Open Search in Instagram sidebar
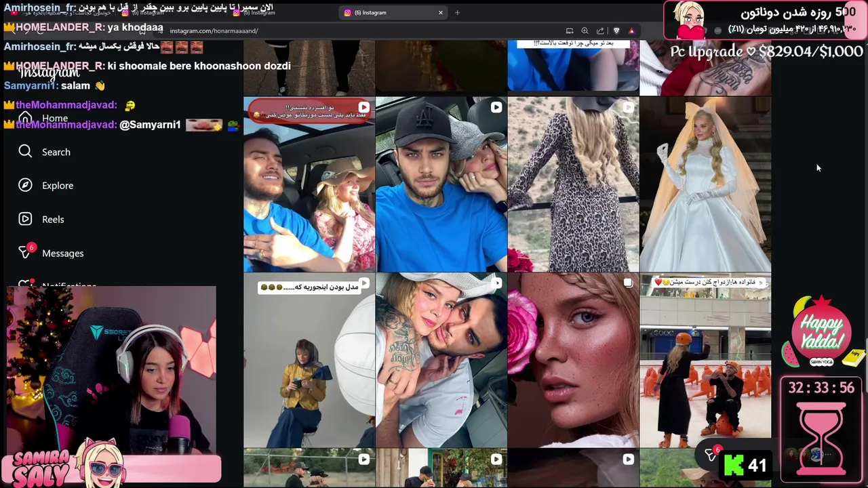 pyautogui.click(x=45, y=152)
